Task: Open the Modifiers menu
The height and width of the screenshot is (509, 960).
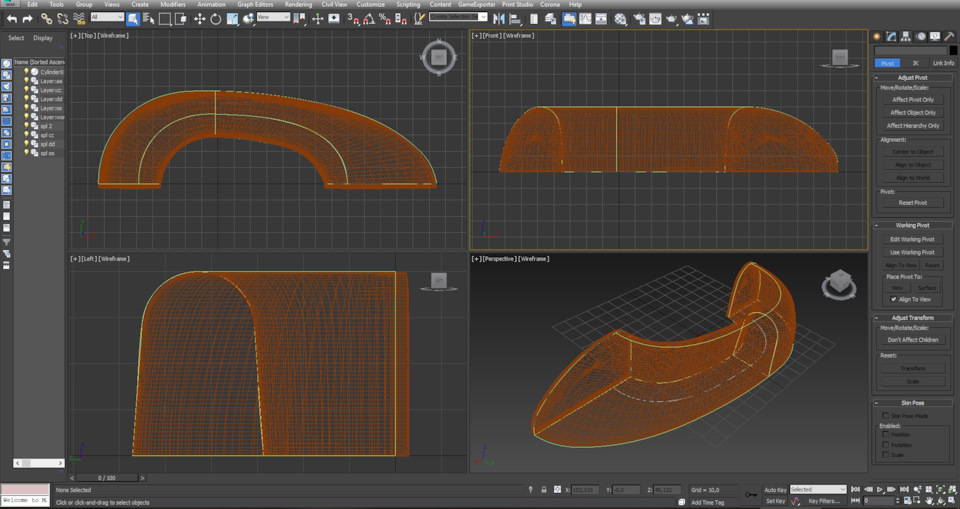Action: pyautogui.click(x=173, y=4)
